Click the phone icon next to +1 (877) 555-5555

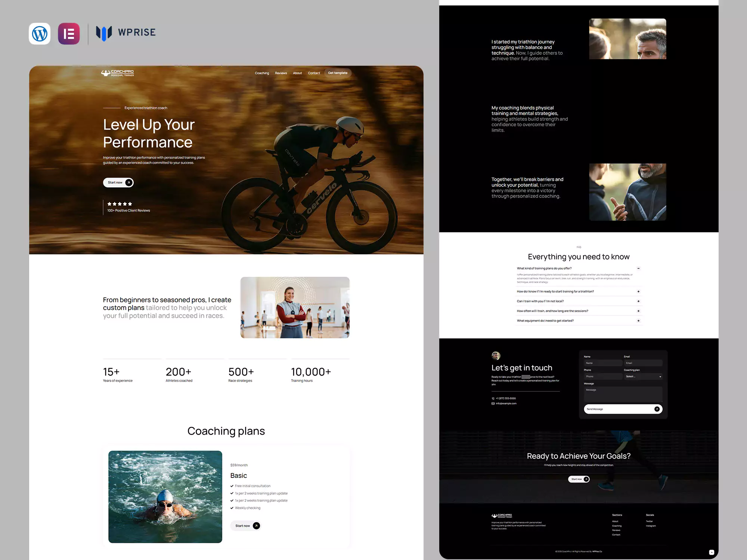click(x=493, y=398)
